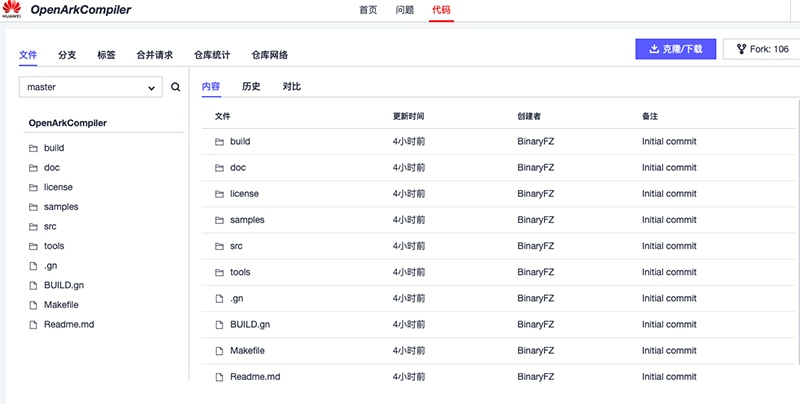
Task: Click the 克隆/下载 button
Action: pyautogui.click(x=676, y=49)
